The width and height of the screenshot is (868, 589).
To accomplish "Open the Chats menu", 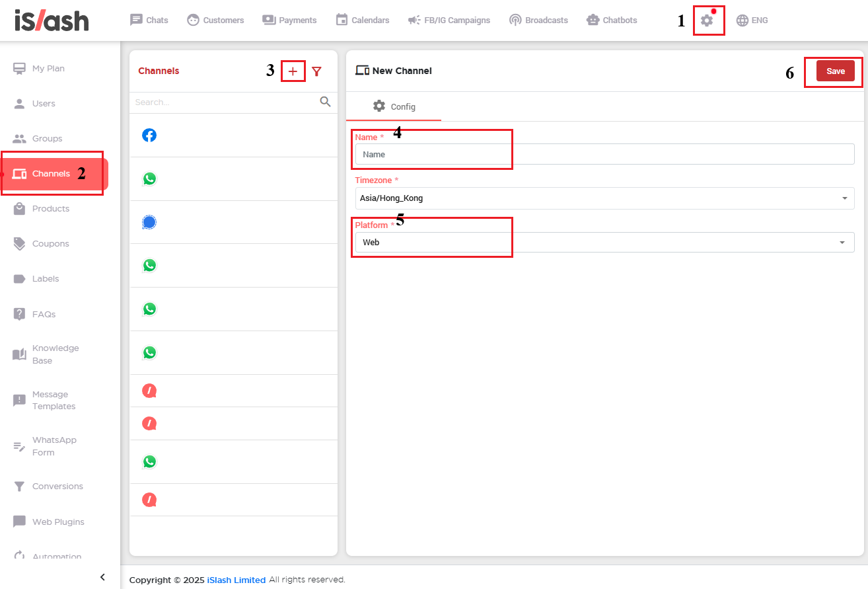I will [x=149, y=20].
